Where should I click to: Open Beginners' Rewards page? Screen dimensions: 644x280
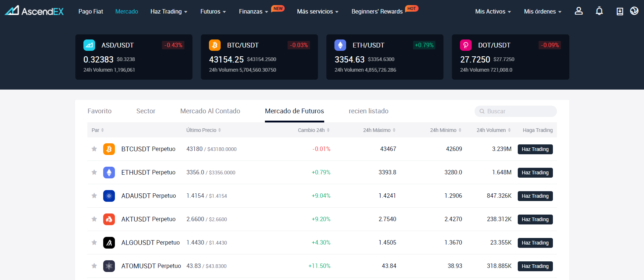click(x=377, y=12)
